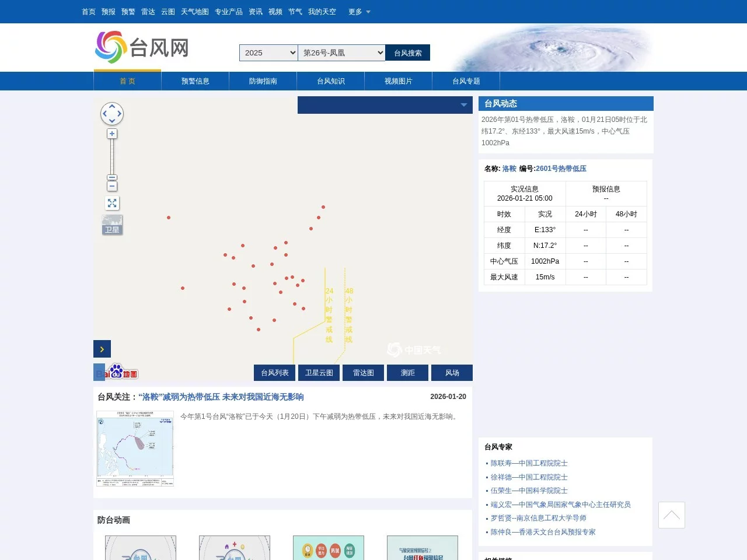Expand the left map side panel arrow
747x560 pixels.
coord(102,349)
